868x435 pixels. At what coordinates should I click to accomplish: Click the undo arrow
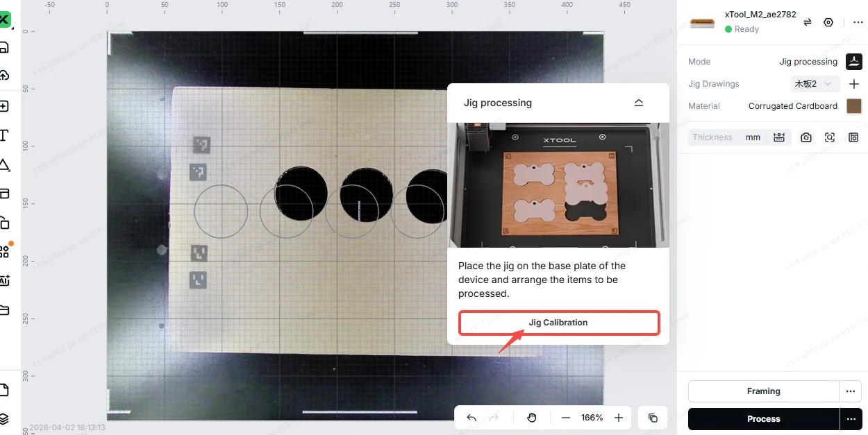coord(471,418)
